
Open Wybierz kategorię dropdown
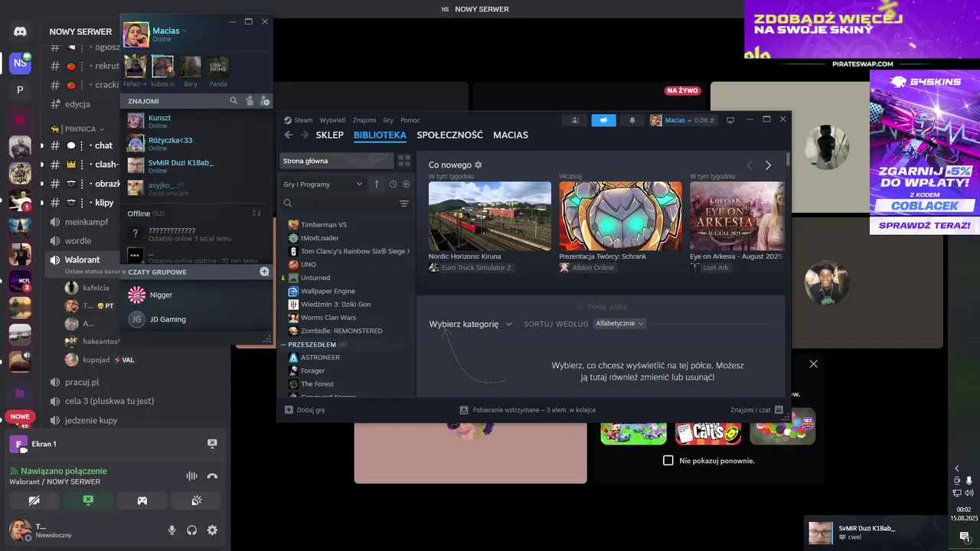[x=470, y=324]
